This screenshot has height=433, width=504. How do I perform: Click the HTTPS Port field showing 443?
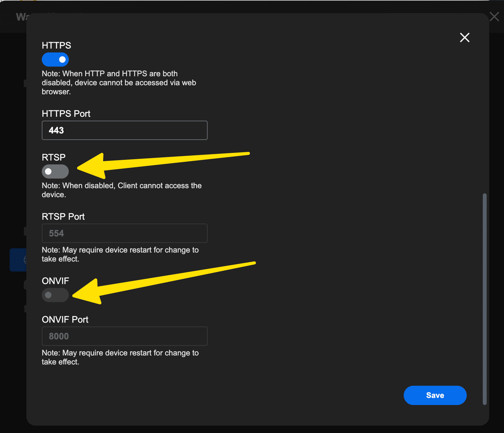tap(124, 130)
